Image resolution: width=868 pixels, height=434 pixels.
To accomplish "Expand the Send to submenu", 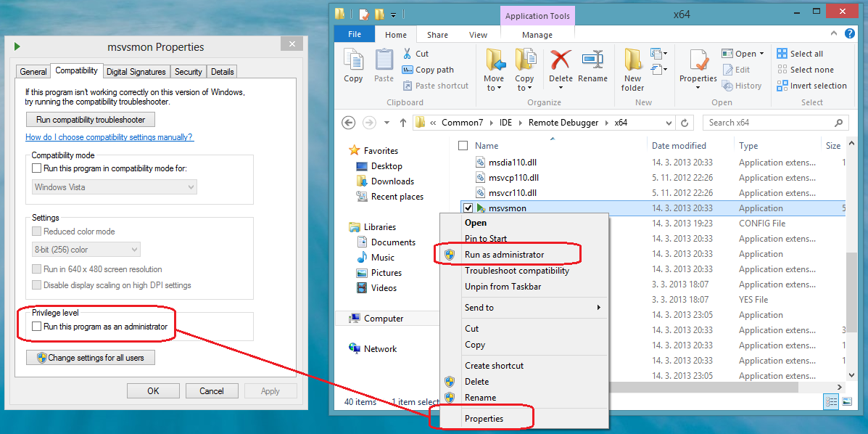I will point(534,308).
